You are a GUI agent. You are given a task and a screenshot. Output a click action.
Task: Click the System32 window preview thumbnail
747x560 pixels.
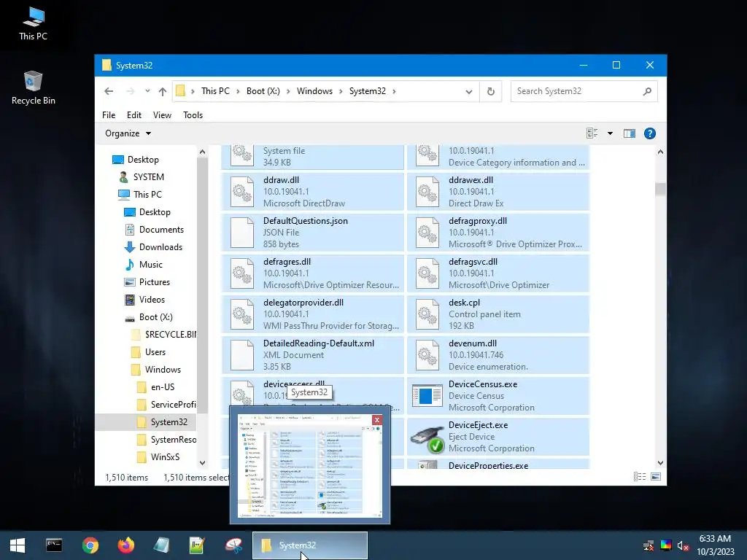(x=309, y=465)
